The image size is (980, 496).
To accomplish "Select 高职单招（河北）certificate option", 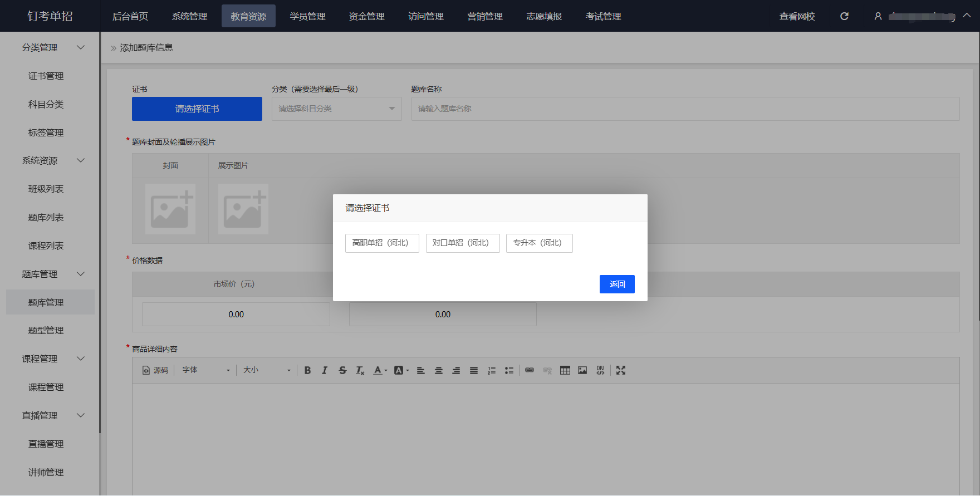I will tap(382, 243).
